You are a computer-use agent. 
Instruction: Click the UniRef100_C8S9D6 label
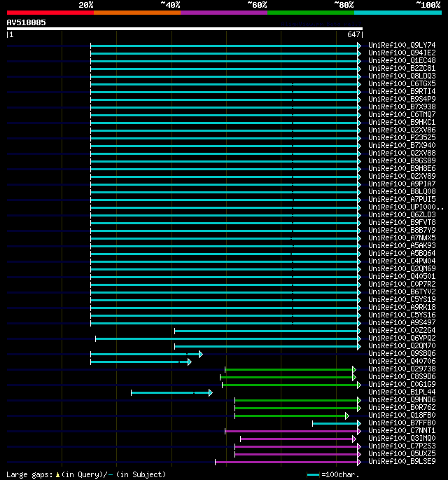tap(402, 376)
